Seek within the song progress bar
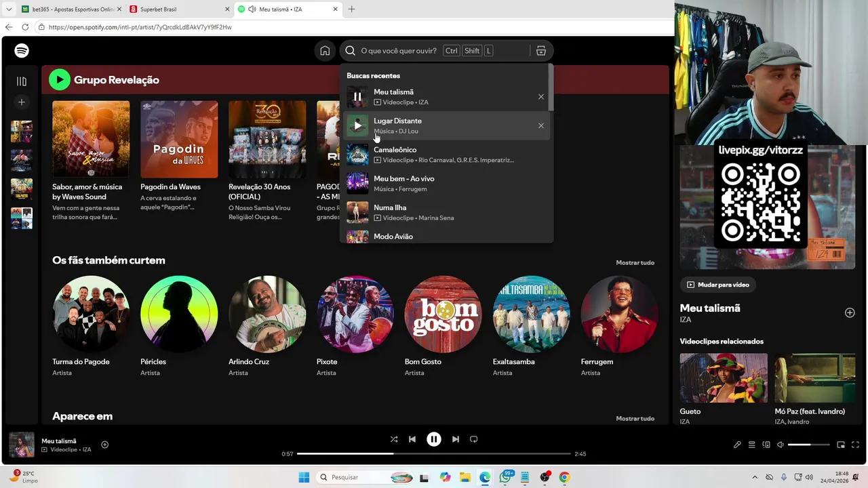This screenshot has height=488, width=868. tap(434, 453)
